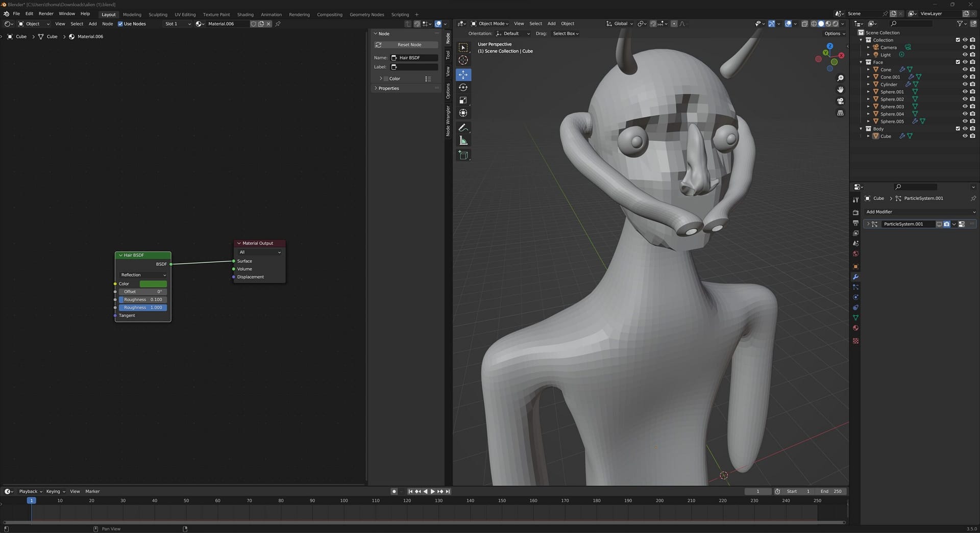Open the Add Modifier dropdown
The width and height of the screenshot is (980, 533).
920,212
